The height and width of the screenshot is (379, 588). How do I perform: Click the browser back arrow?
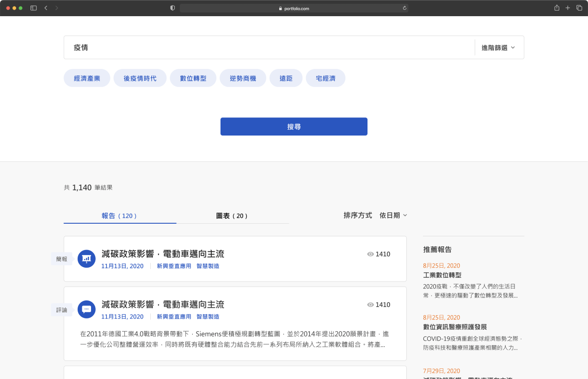tap(46, 8)
